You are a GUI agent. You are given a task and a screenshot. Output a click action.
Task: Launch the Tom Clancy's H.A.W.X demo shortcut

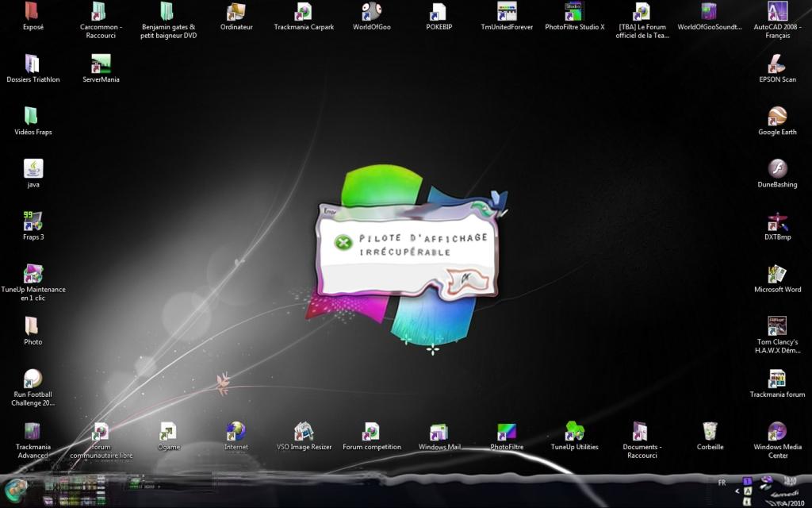[777, 326]
